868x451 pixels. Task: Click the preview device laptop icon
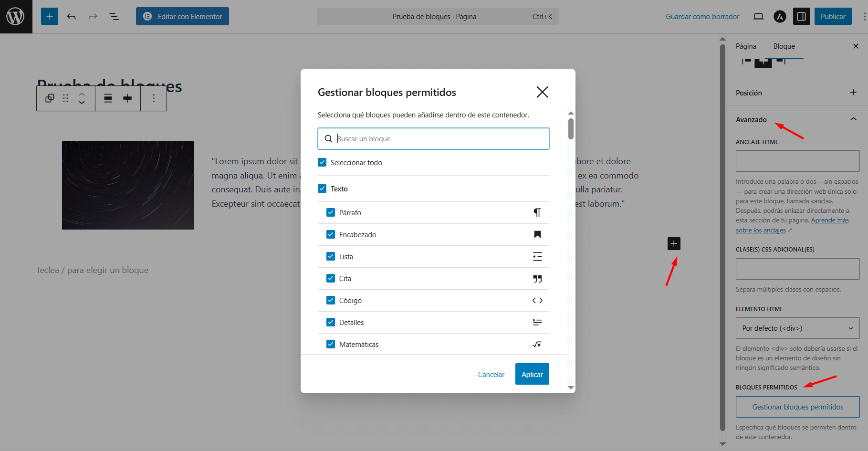pos(758,17)
